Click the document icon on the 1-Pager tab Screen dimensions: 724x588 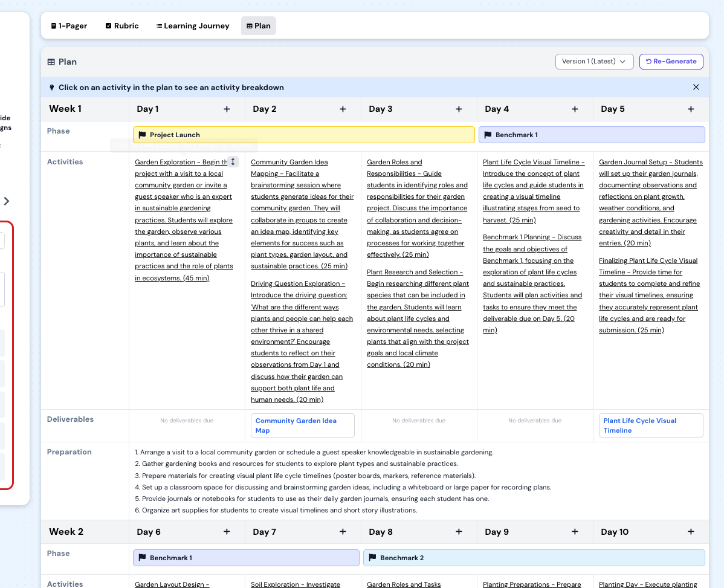pyautogui.click(x=53, y=25)
